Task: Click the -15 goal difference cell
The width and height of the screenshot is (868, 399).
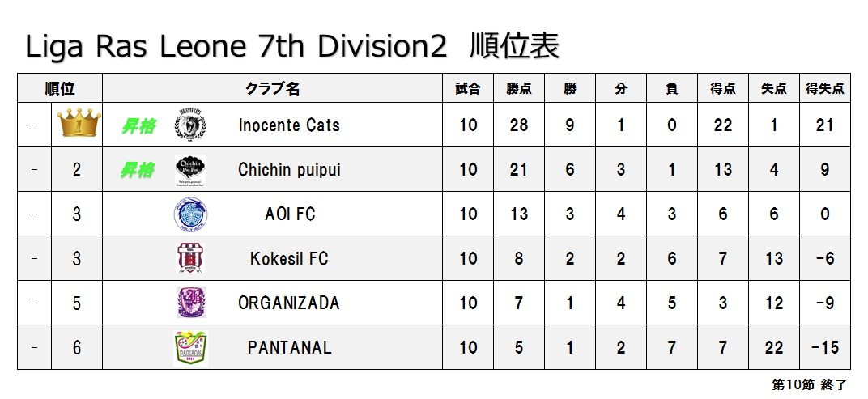Action: 825,347
